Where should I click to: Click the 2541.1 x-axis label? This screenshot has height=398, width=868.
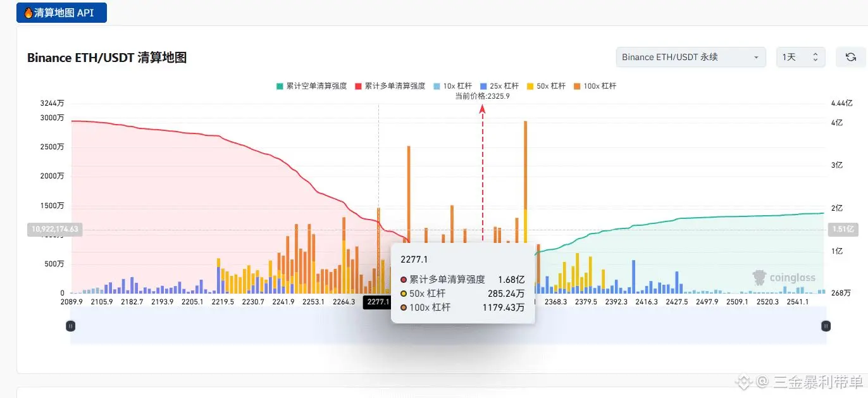tap(798, 302)
